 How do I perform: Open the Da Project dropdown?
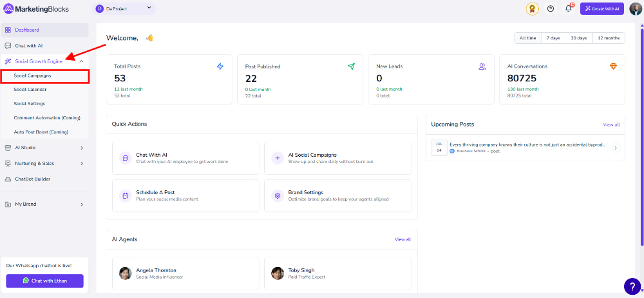coord(124,8)
